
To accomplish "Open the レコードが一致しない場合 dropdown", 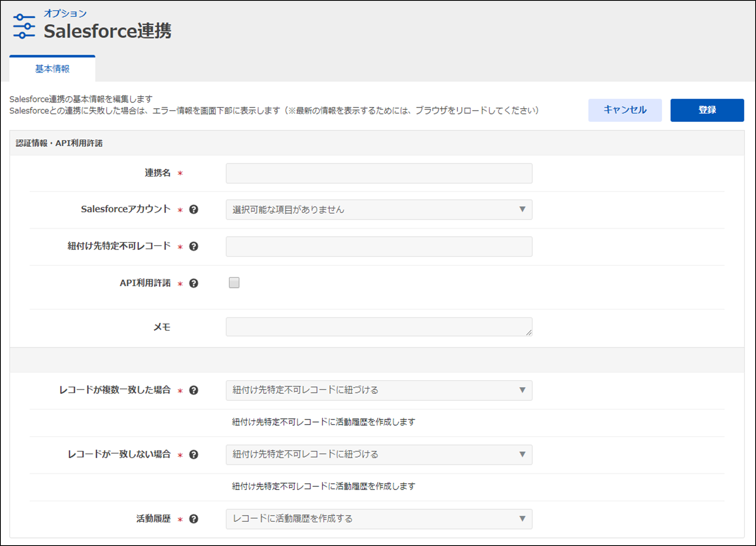I will [x=379, y=455].
